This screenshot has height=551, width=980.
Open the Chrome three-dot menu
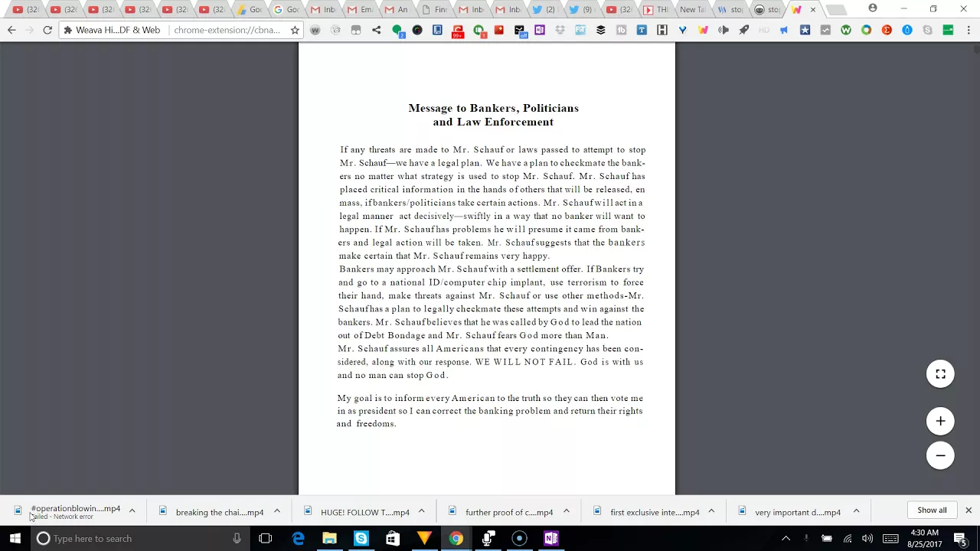click(x=968, y=30)
